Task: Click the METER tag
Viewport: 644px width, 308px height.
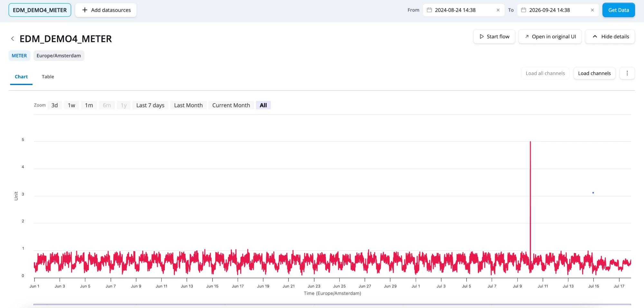Action: point(19,56)
